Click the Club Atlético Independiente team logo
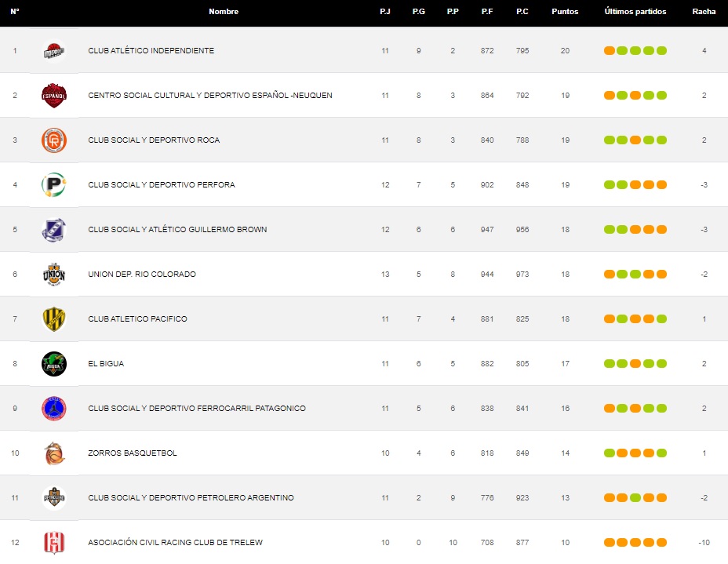 click(54, 51)
